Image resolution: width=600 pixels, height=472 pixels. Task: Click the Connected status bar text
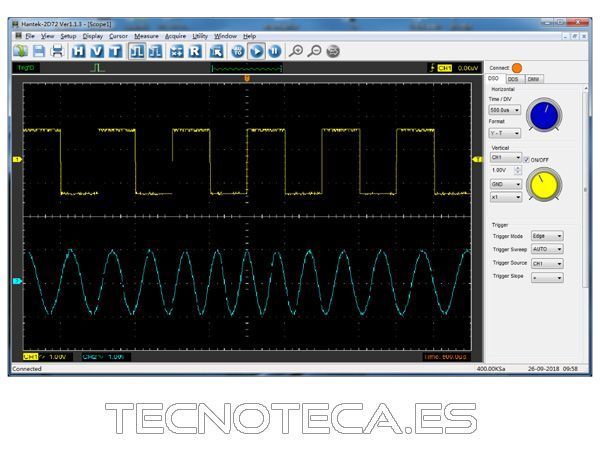[x=27, y=369]
